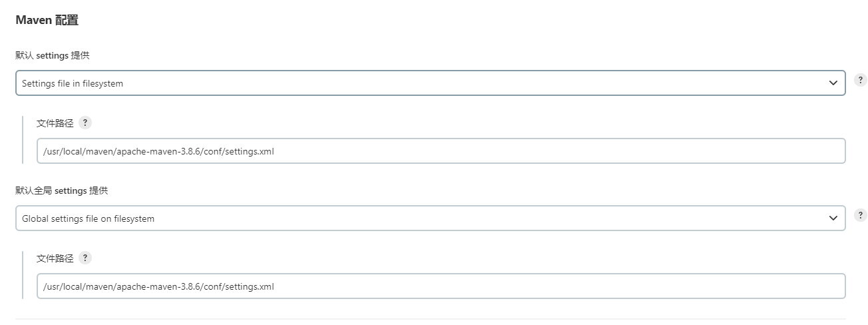Click chevron arrow of 默认全局 settings 提供 dropdown
This screenshot has height=325, width=868.
click(x=833, y=218)
